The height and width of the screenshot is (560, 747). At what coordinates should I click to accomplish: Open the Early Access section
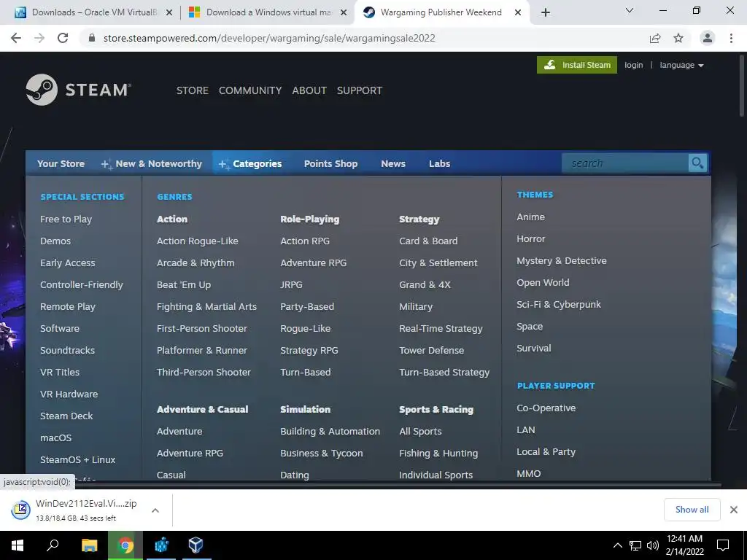[x=68, y=262]
